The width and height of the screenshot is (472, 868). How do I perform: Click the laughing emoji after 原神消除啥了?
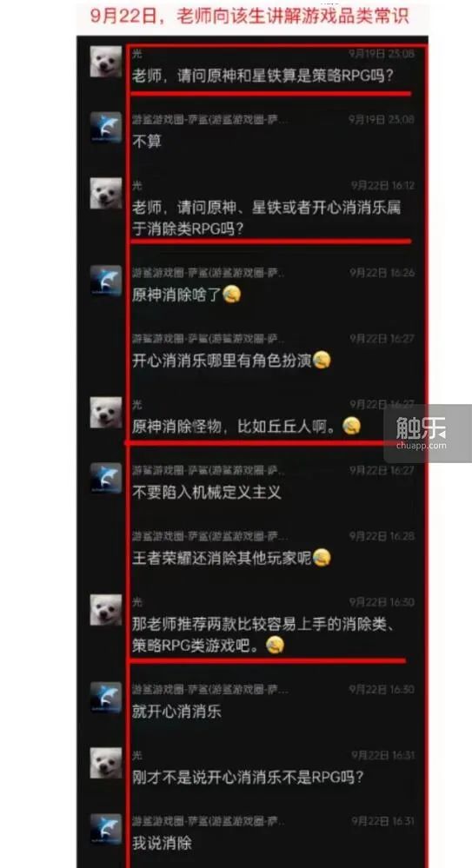(232, 295)
